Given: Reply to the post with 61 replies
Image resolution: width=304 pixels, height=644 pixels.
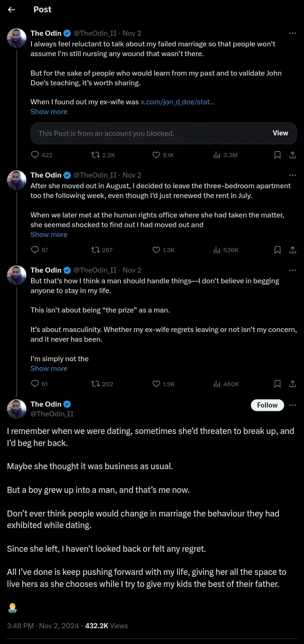Looking at the screenshot, I should pos(35,384).
